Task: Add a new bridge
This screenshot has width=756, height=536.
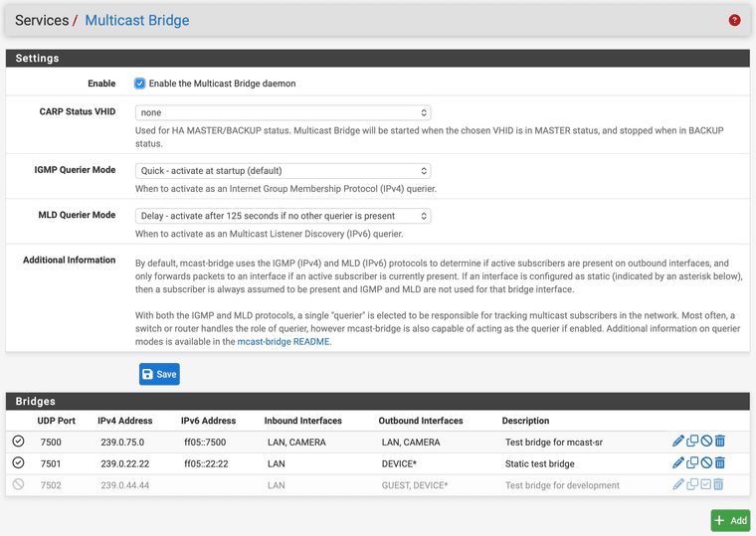Action: pyautogui.click(x=730, y=520)
